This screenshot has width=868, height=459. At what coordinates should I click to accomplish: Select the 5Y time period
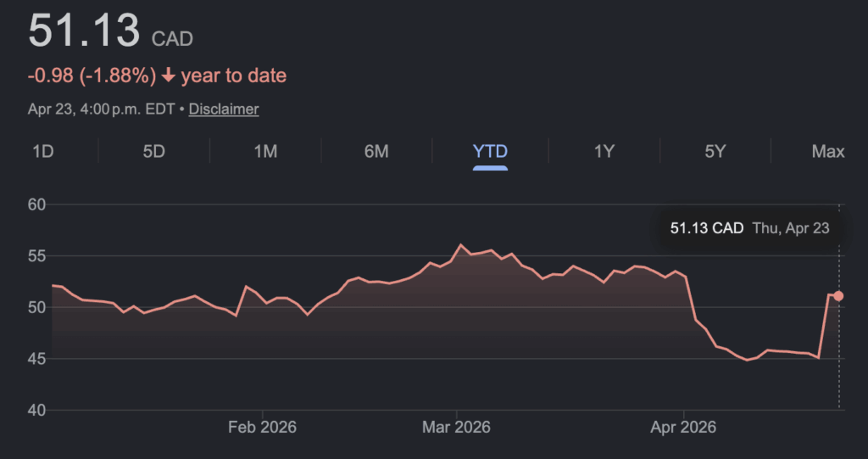pos(715,151)
